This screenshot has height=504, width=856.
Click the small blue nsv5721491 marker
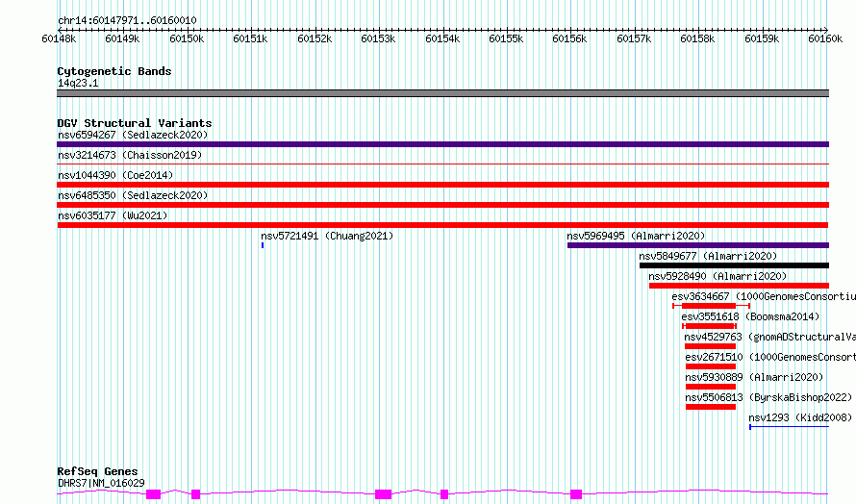[x=263, y=245]
